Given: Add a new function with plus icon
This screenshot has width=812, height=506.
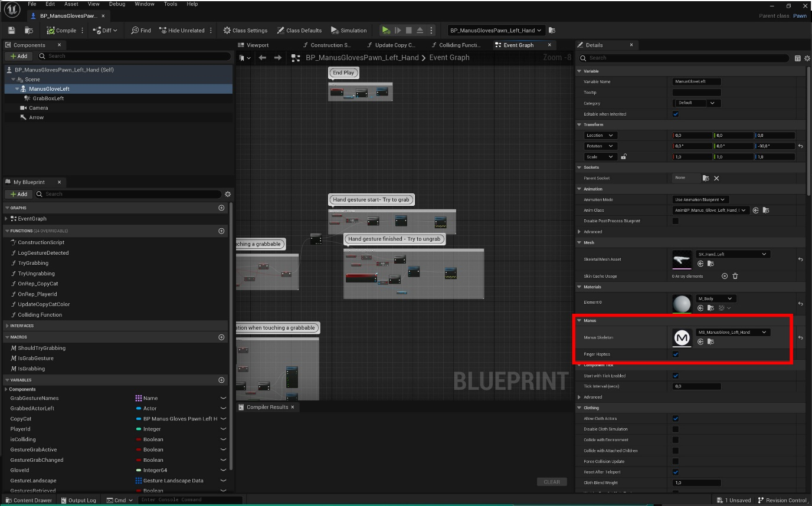Looking at the screenshot, I should [221, 231].
